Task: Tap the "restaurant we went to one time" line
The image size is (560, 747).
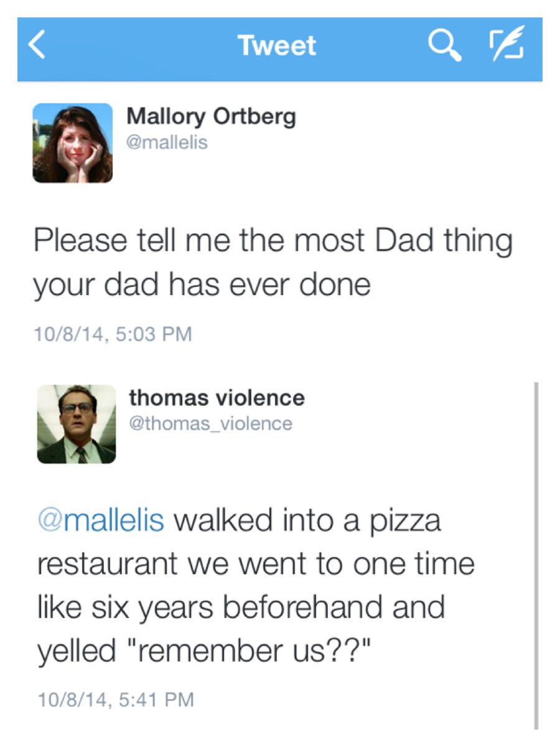Action: [x=256, y=564]
